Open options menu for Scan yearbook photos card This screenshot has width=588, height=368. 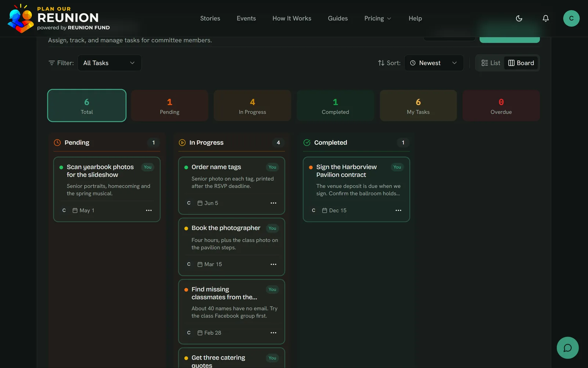click(149, 210)
